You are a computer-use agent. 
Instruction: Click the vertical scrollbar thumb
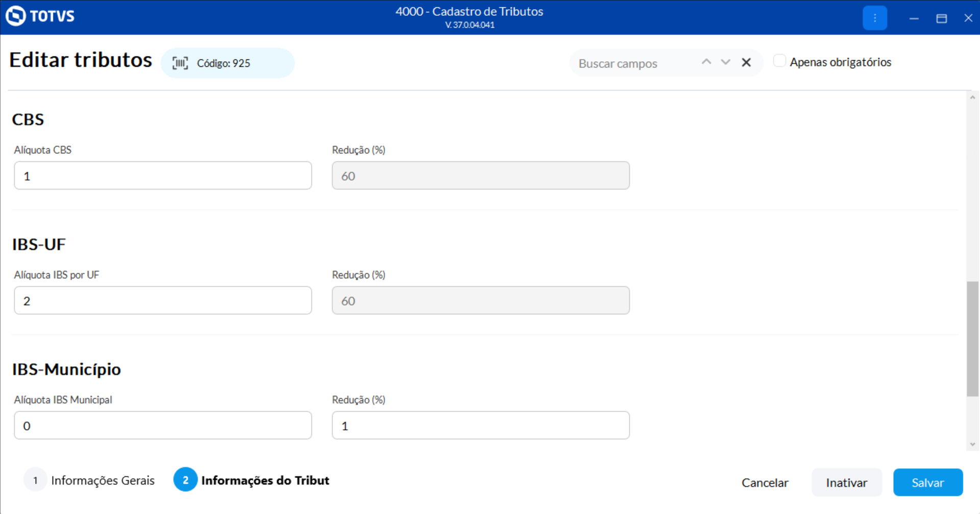click(972, 338)
